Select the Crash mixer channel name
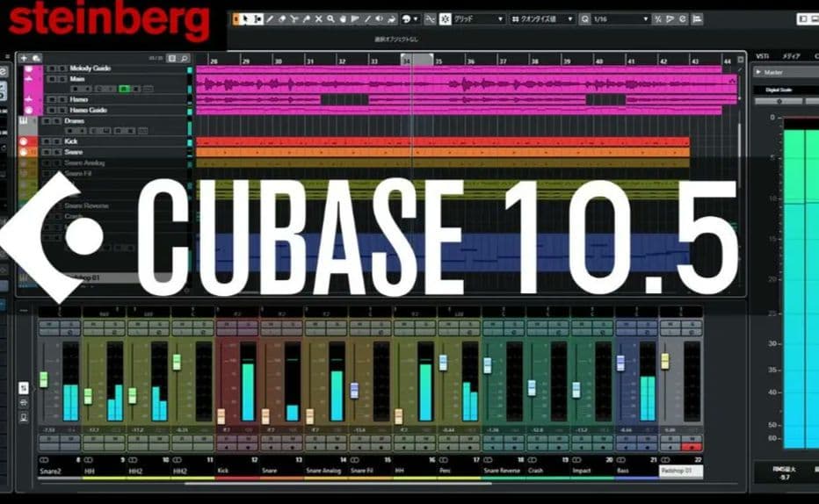Viewport: 819px width, 504px height. pos(535,471)
